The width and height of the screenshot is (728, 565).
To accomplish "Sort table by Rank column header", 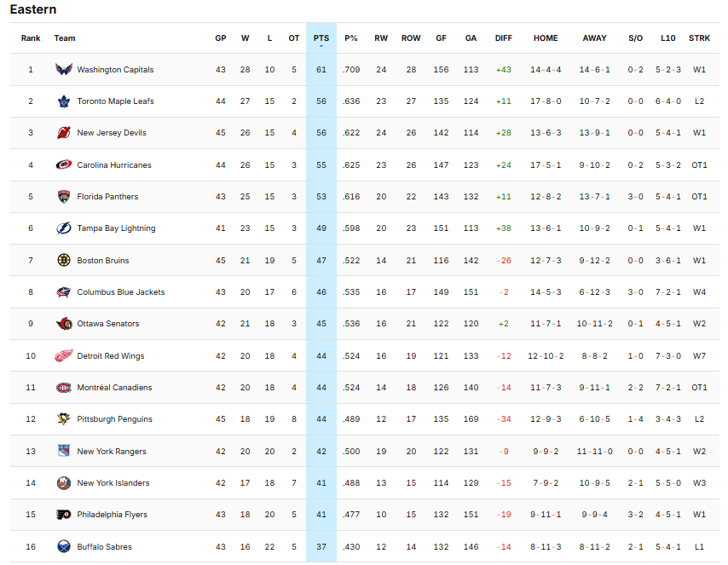I will coord(31,38).
